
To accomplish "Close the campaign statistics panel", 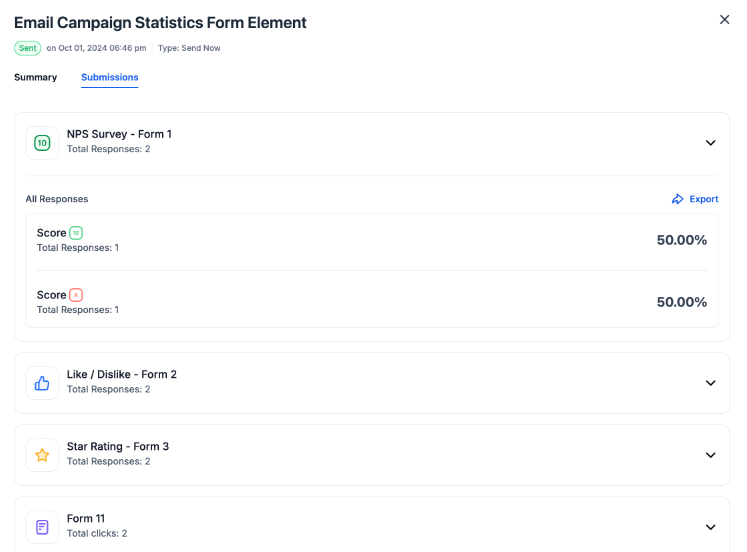I will [725, 20].
